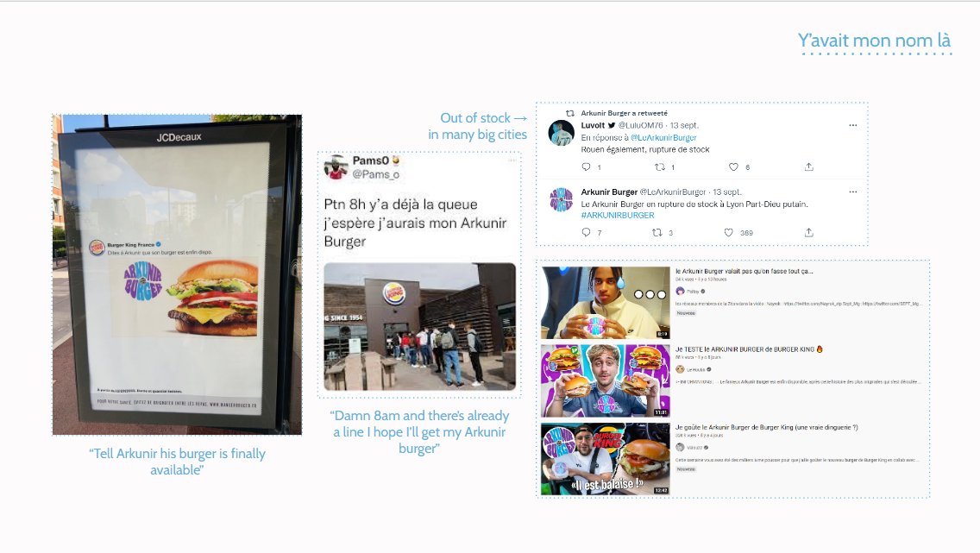Click retweet icon on Luvolt's tweet

pyautogui.click(x=659, y=167)
